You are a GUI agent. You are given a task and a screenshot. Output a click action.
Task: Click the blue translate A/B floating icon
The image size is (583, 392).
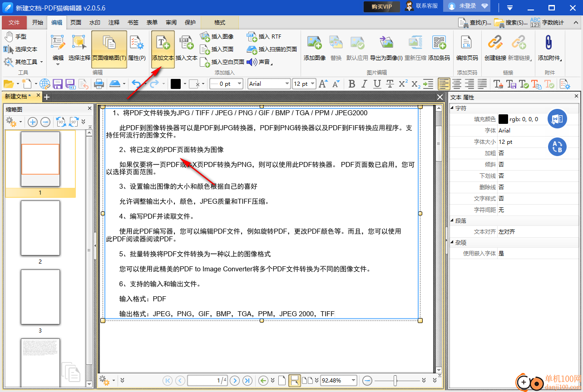pyautogui.click(x=557, y=147)
